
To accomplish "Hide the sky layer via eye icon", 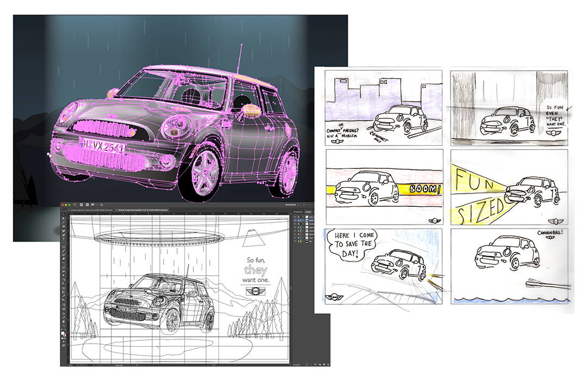I will [x=295, y=242].
